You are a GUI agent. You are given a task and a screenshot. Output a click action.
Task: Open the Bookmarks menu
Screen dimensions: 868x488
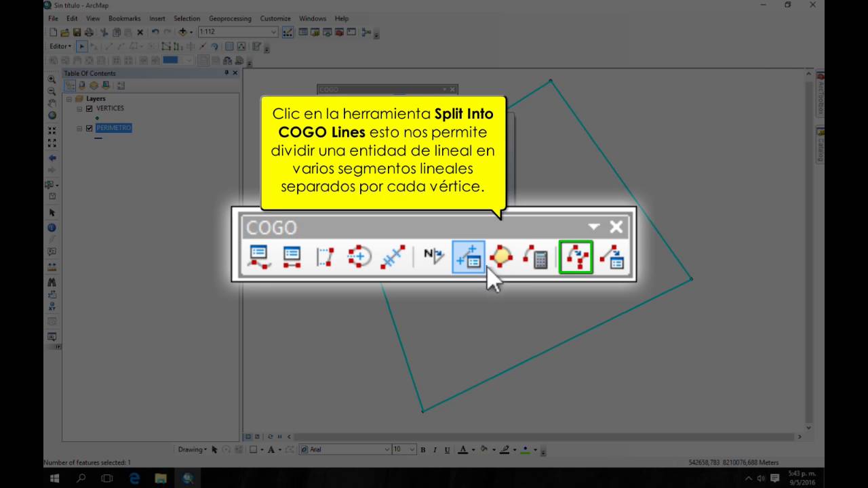coord(124,18)
